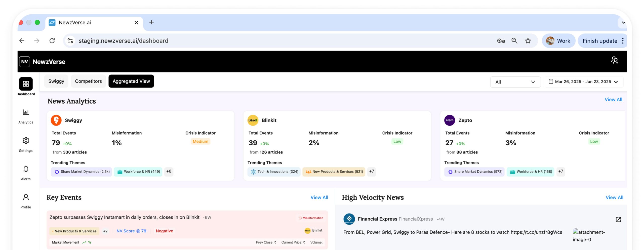
Task: Open the Alerts bell icon
Action: point(26,169)
